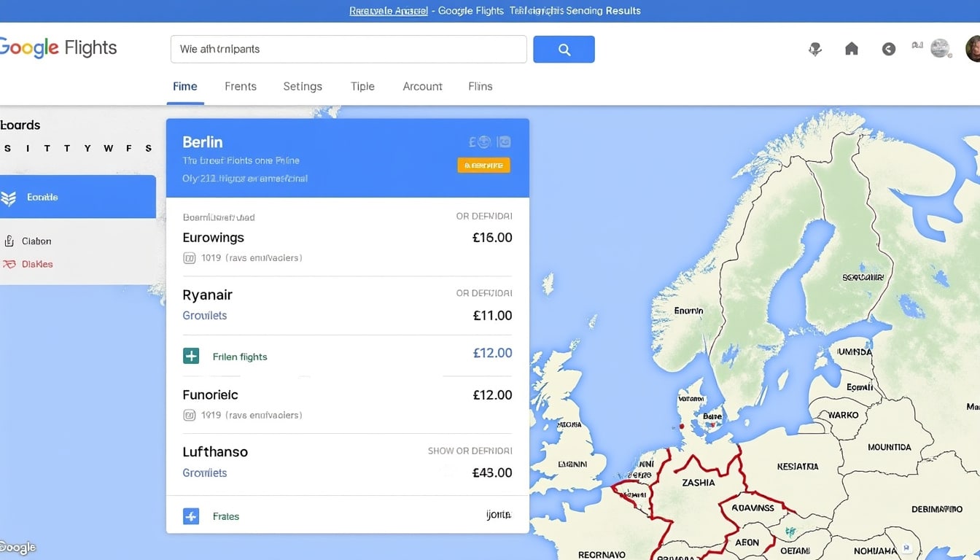Viewport: 980px width, 560px height.
Task: Click the Diakles icon in sidebar
Action: click(9, 264)
